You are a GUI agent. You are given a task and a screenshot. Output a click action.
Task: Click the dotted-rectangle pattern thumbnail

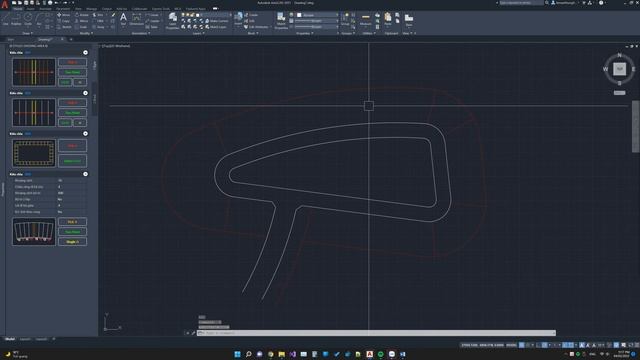[x=34, y=153]
